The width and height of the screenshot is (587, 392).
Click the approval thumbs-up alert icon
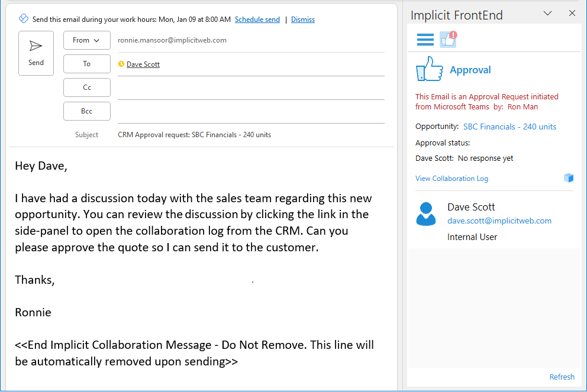point(448,40)
